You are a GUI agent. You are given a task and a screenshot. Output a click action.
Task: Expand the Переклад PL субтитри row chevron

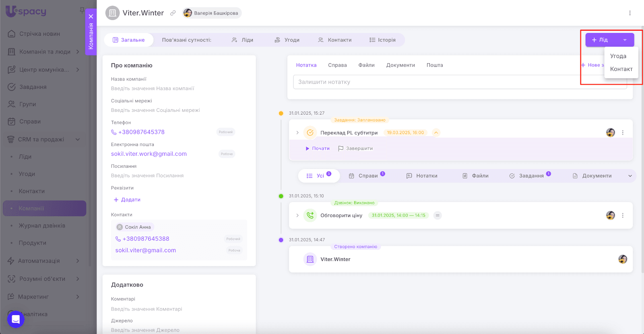[x=297, y=132]
